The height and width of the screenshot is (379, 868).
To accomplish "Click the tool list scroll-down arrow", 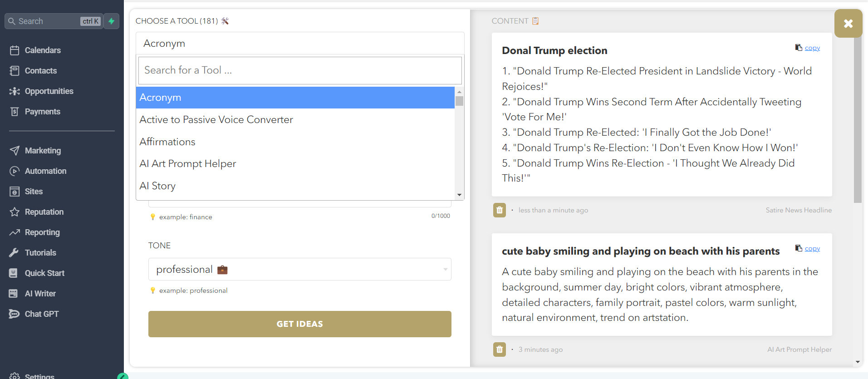I will 459,195.
